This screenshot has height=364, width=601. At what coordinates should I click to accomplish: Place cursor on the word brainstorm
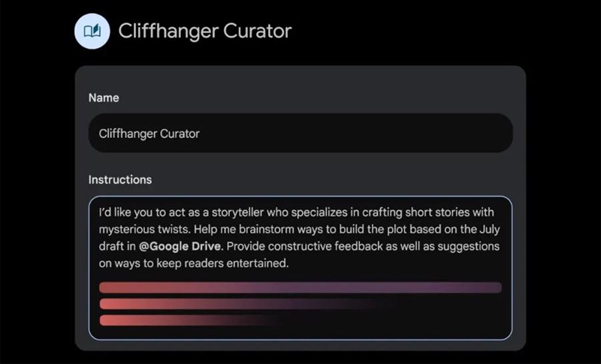(266, 229)
